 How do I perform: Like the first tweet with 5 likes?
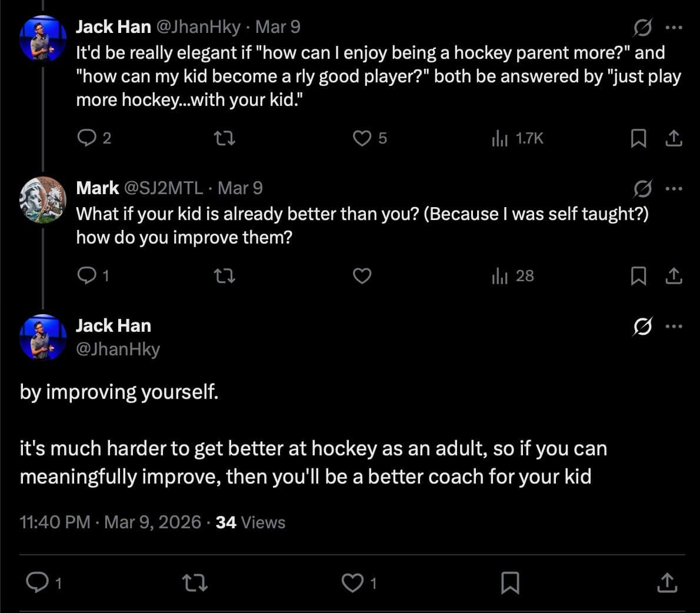click(362, 138)
